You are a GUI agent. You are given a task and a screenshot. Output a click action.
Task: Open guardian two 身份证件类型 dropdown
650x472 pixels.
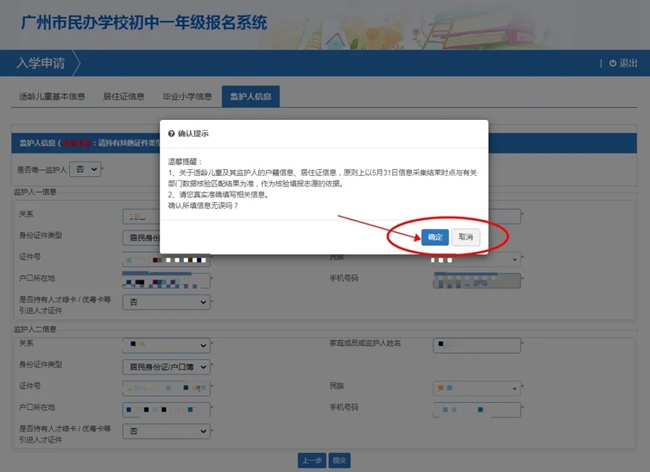(165, 366)
